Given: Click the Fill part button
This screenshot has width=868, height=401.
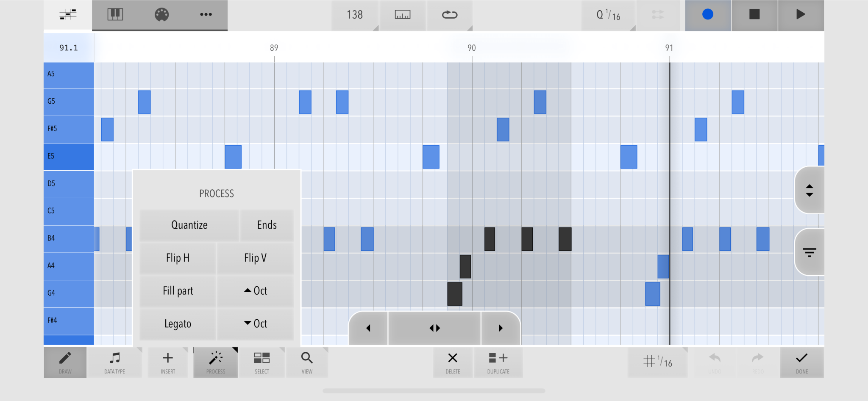Looking at the screenshot, I should tap(178, 291).
